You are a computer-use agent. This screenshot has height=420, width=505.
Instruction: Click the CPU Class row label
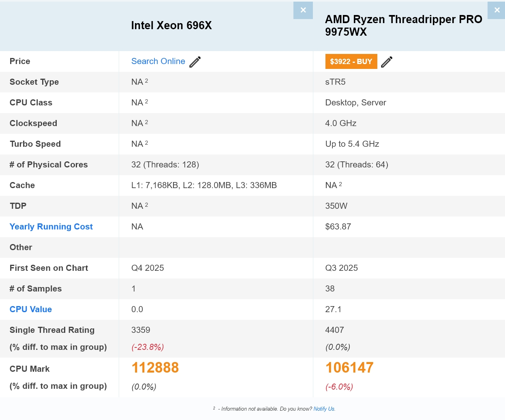point(31,103)
